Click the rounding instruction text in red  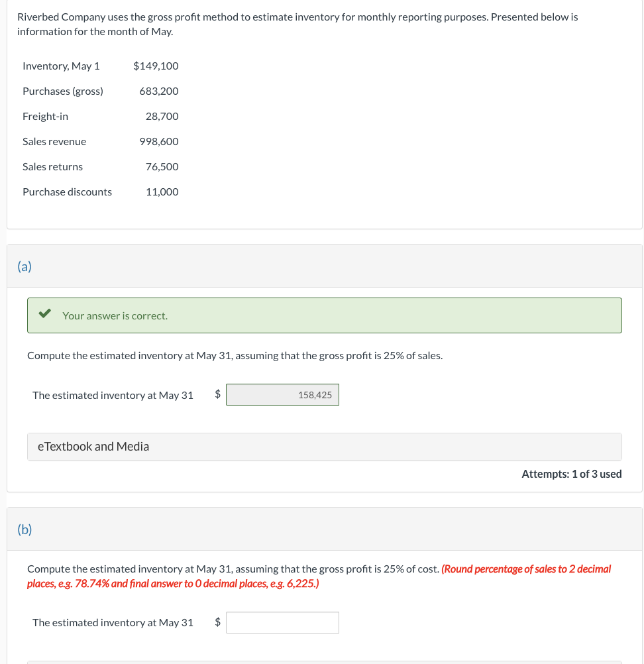pyautogui.click(x=319, y=576)
